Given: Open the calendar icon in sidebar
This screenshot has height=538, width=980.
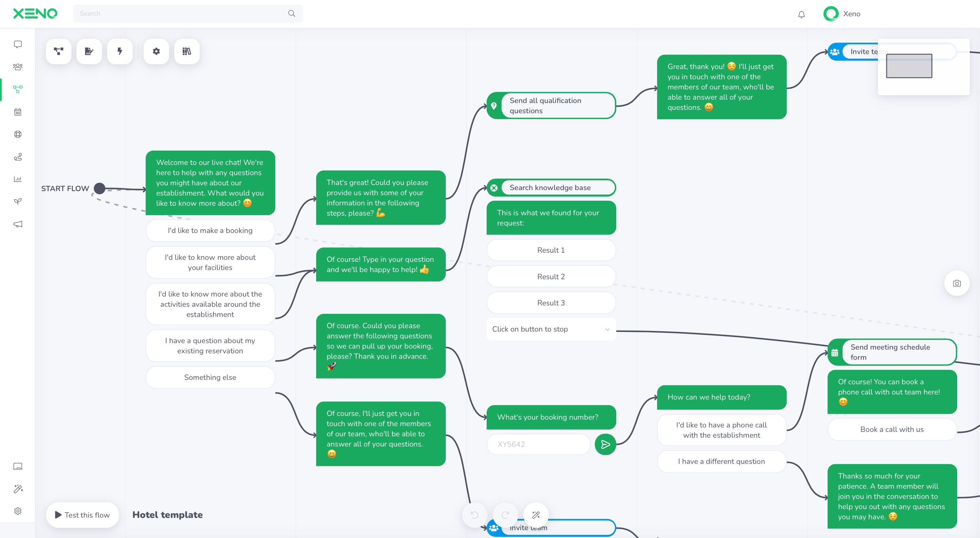Looking at the screenshot, I should pyautogui.click(x=17, y=112).
